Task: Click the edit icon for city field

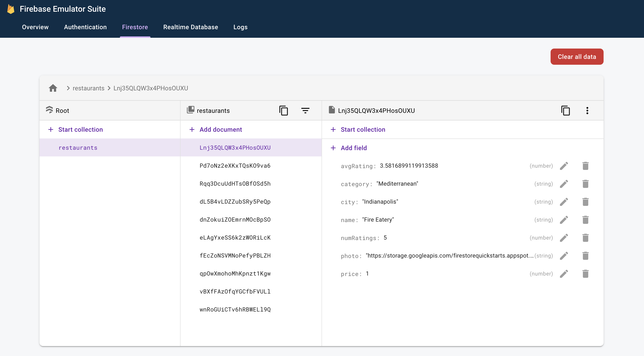Action: 564,202
